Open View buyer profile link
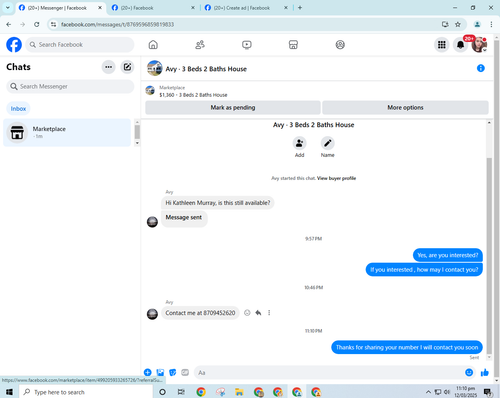This screenshot has width=500, height=398. coord(336,178)
